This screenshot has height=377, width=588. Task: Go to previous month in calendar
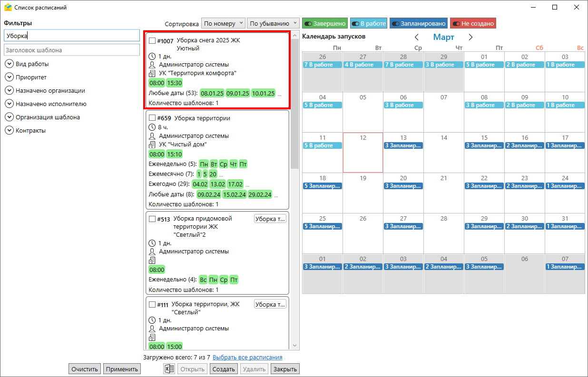[x=417, y=37]
